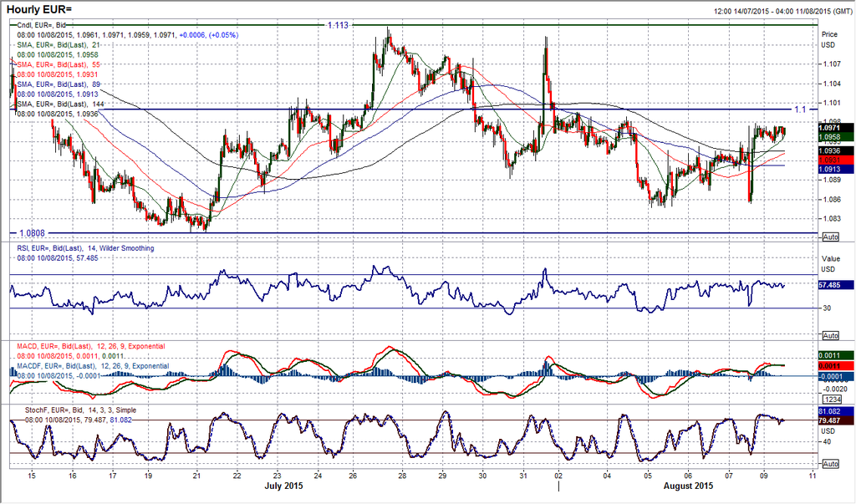
Task: Click the Hourly EUR= chart title
Action: click(x=39, y=9)
